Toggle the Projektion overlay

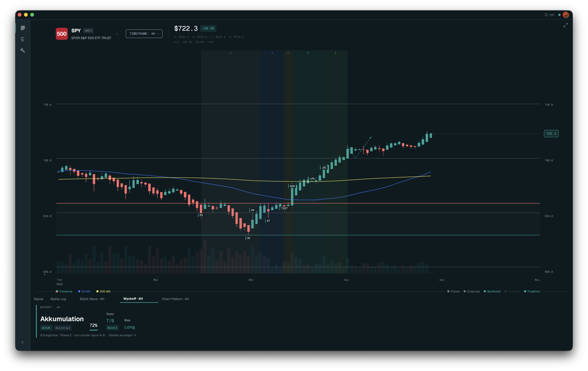pos(532,291)
